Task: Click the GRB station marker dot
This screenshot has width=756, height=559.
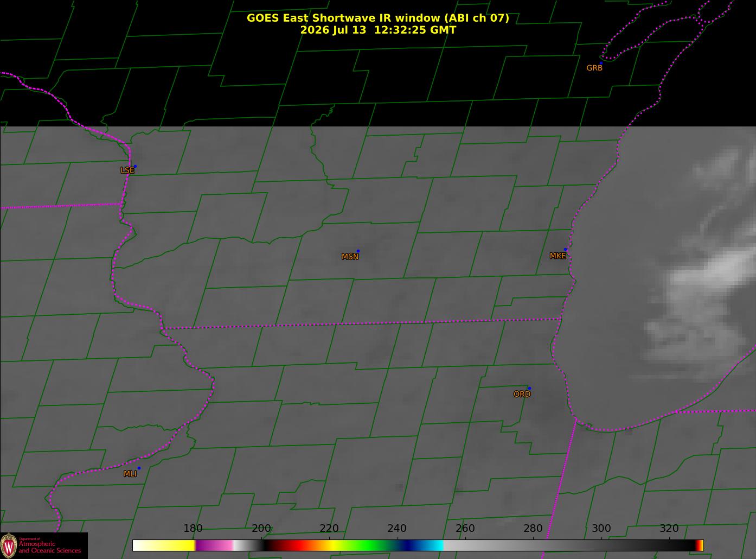Action: (x=601, y=63)
